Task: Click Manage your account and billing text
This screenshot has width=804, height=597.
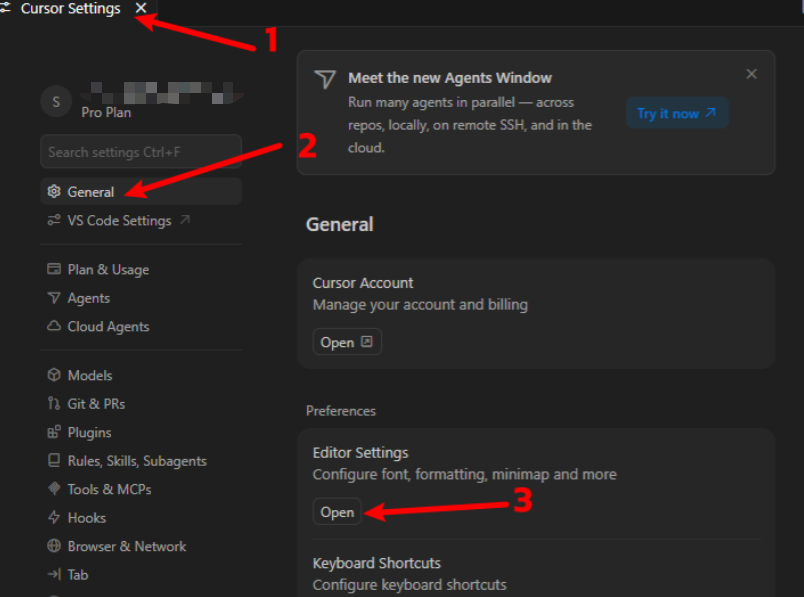Action: (420, 305)
